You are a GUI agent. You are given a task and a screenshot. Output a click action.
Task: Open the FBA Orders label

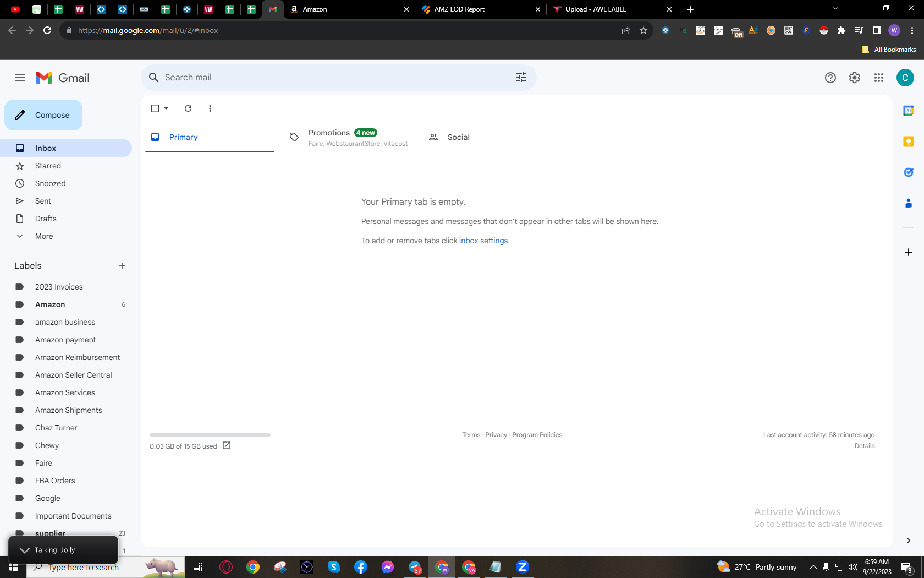(66, 481)
